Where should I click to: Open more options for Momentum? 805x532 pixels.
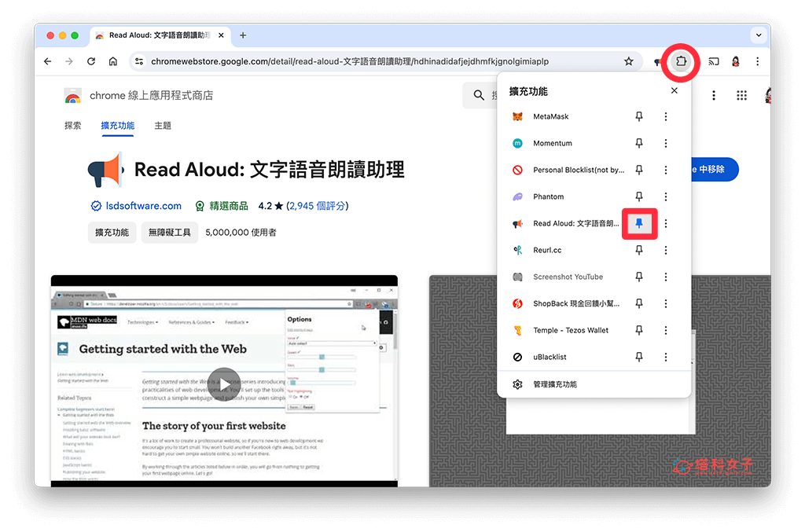(666, 143)
